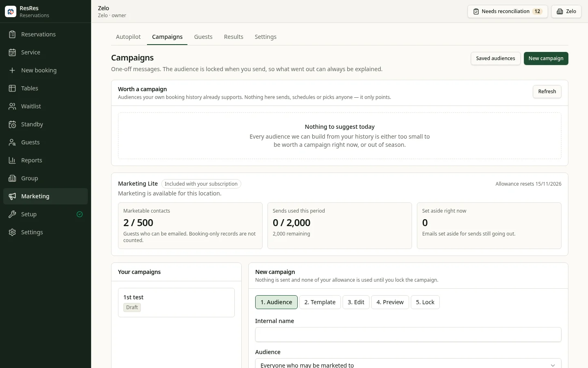The height and width of the screenshot is (368, 588).
Task: Click the New campaign button
Action: pyautogui.click(x=546, y=58)
